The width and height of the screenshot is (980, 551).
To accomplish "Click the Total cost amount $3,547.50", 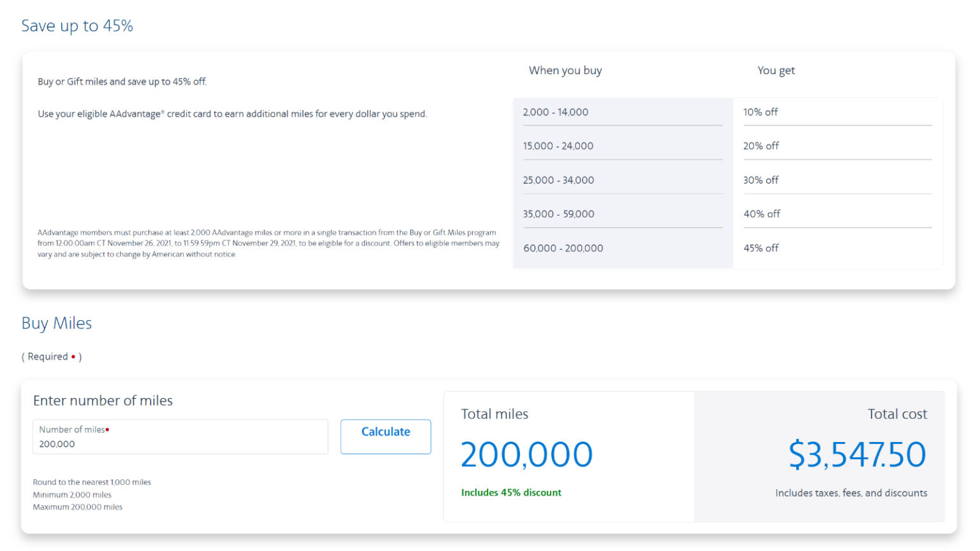I will click(x=858, y=454).
